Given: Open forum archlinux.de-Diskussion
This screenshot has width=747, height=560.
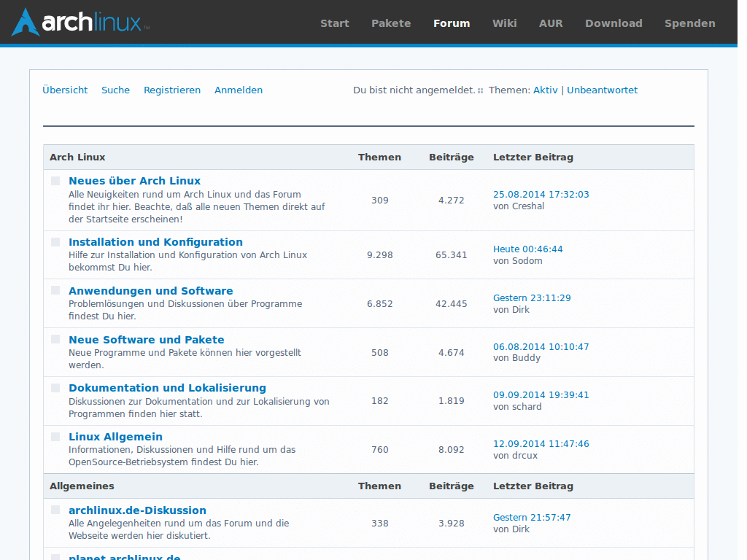Looking at the screenshot, I should pyautogui.click(x=137, y=510).
